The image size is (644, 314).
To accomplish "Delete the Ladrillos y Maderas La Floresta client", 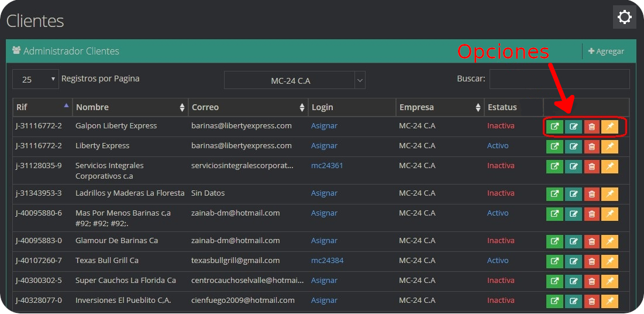I will pos(591,194).
